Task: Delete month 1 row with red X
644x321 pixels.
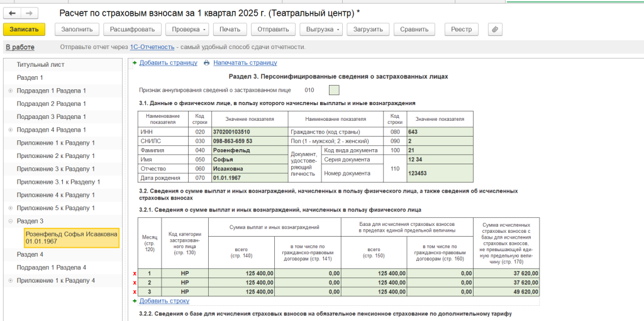Action: tap(135, 274)
